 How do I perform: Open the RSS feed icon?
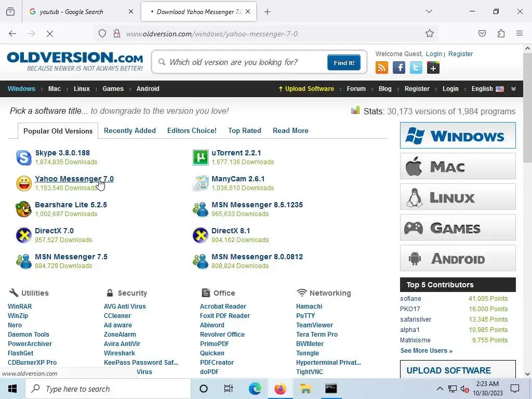pyautogui.click(x=382, y=68)
